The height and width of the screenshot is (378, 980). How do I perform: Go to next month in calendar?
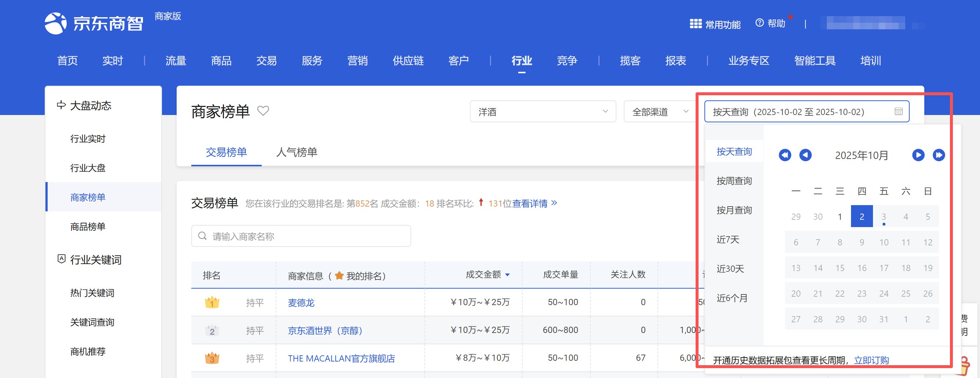coord(918,155)
